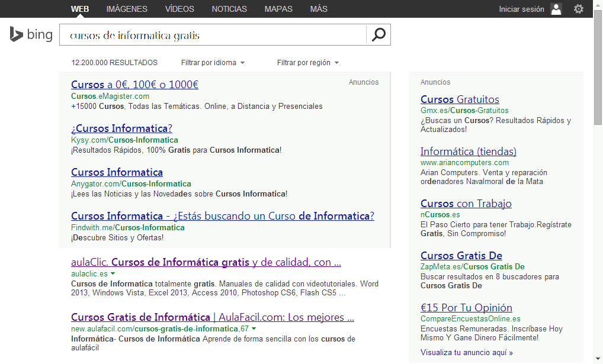Click the user profile avatar icon

coord(556,9)
